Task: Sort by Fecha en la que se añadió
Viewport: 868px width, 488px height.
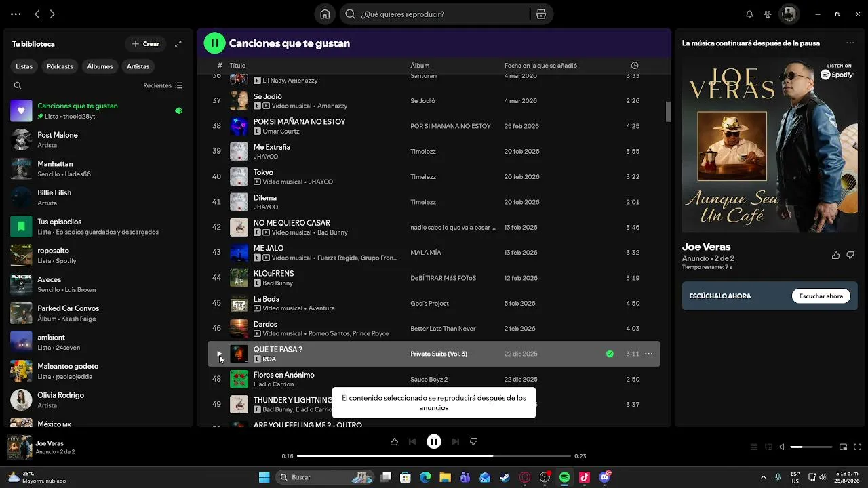Action: [540, 66]
